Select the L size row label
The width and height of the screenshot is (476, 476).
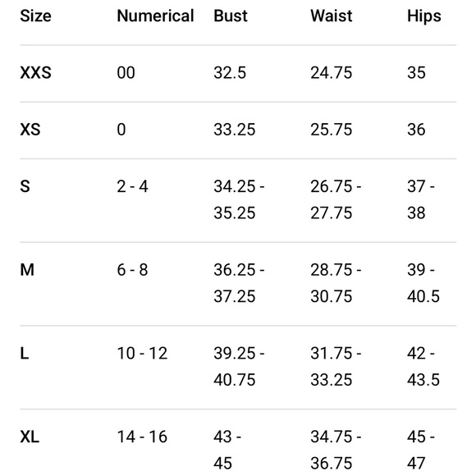click(x=25, y=354)
